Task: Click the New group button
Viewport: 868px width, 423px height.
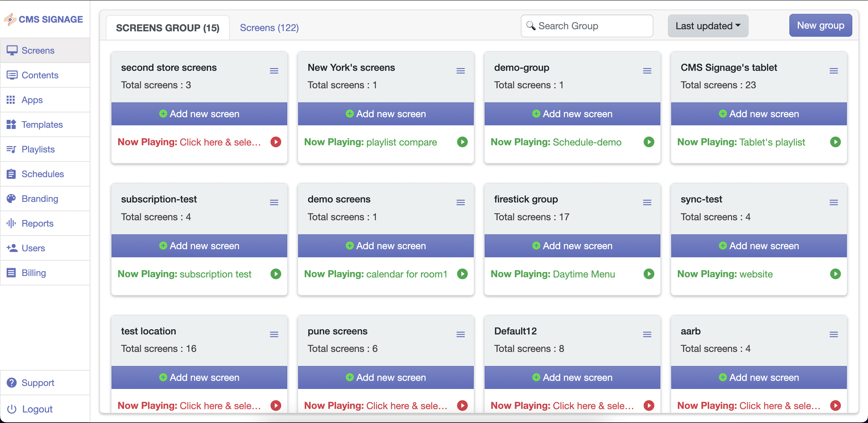Action: [820, 26]
